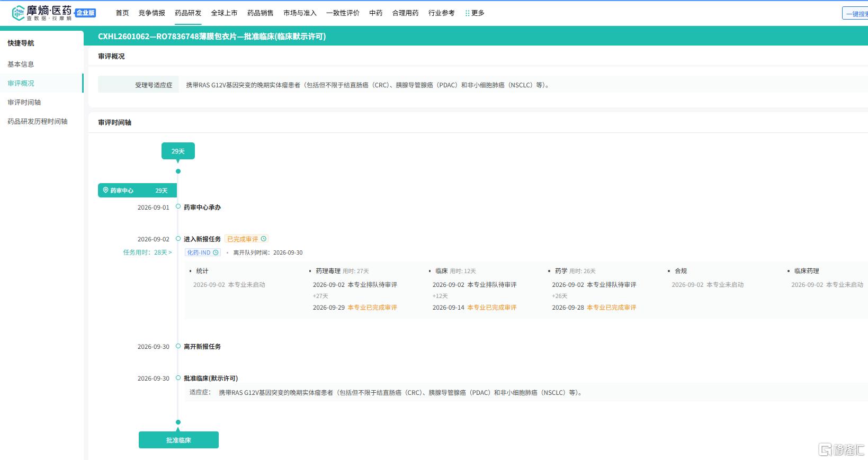The width and height of the screenshot is (868, 460).
Task: Click the CXHL2601062 page title
Action: tap(212, 37)
